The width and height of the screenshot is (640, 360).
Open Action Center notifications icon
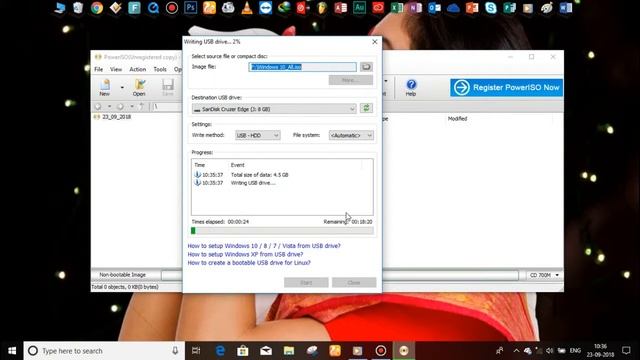click(626, 351)
